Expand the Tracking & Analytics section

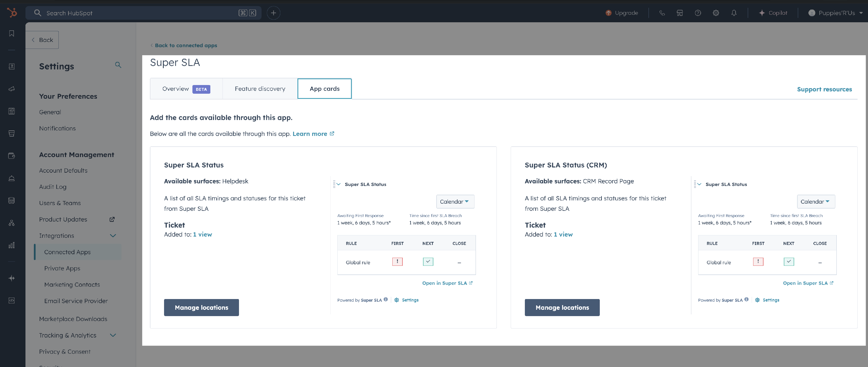[x=113, y=335]
